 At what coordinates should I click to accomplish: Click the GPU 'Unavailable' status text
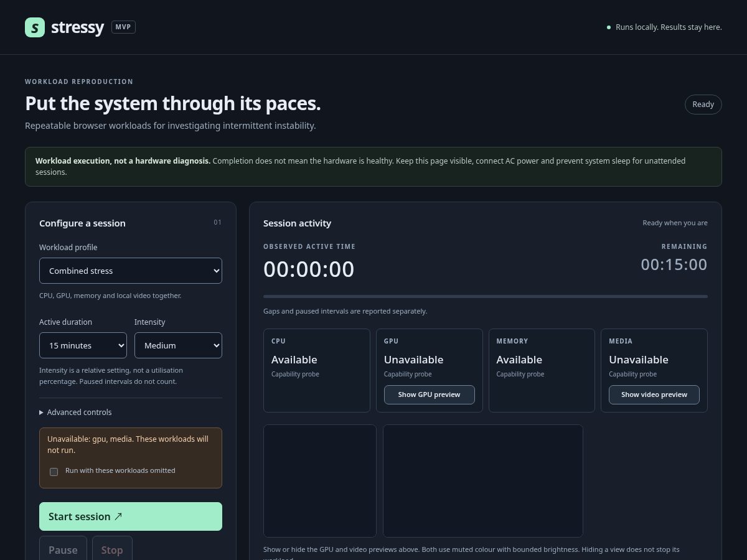pyautogui.click(x=413, y=360)
